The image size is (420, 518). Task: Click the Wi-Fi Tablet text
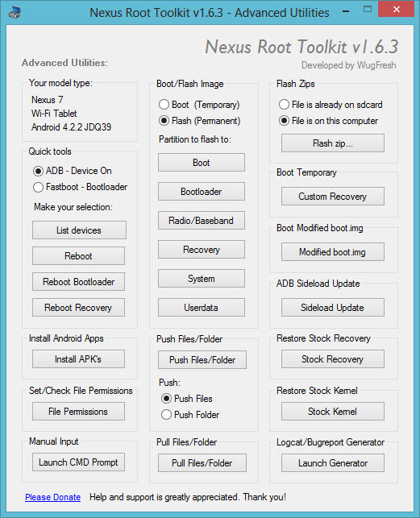(54, 114)
